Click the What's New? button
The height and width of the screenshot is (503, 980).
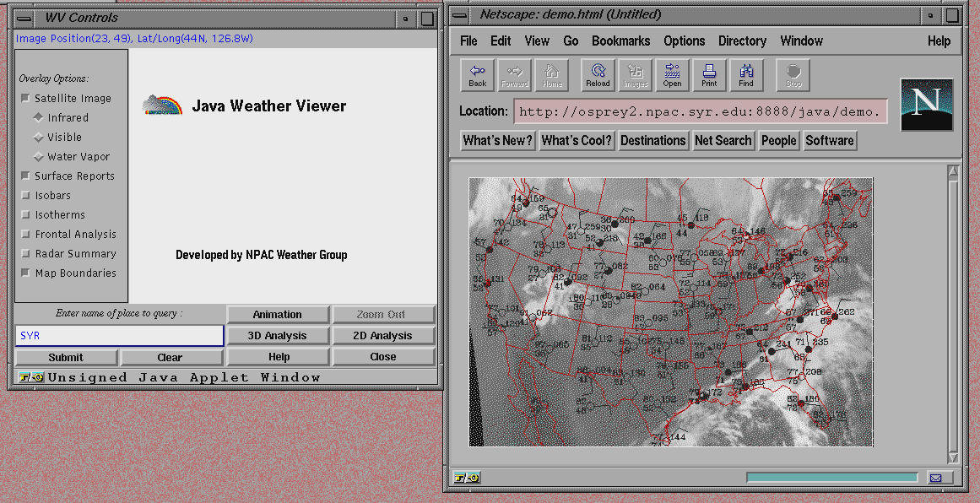click(x=498, y=141)
